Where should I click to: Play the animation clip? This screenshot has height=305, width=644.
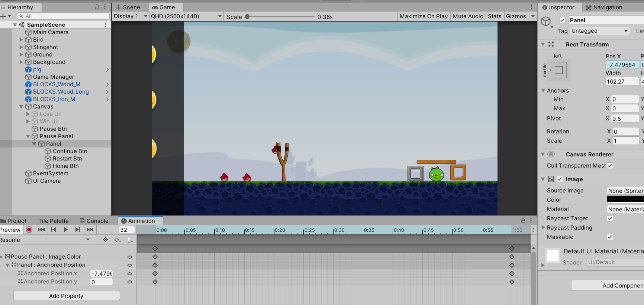coord(66,230)
